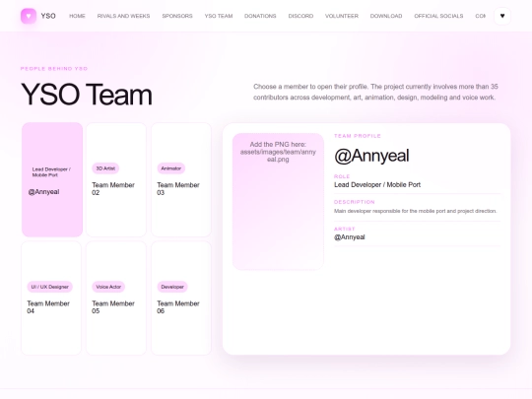Click the Voice Actor role badge
This screenshot has height=399, width=532.
108,287
